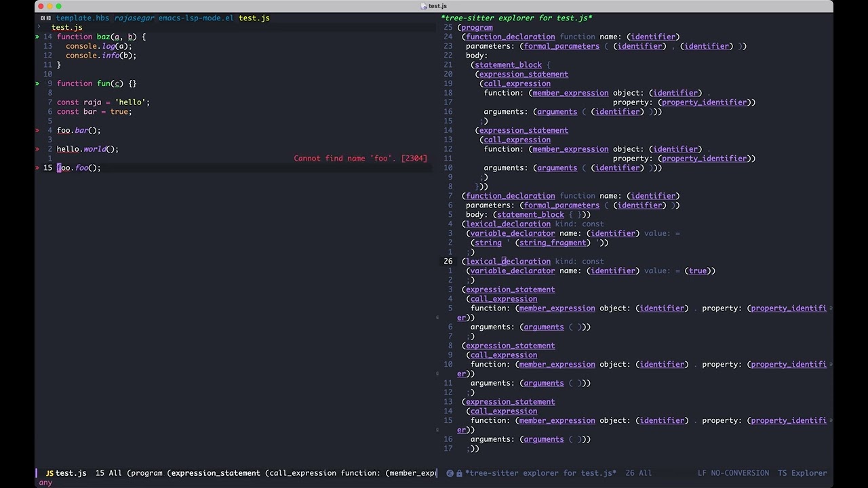Screen dimensions: 868x488
Task: Click the test.js buffer name in modeline
Action: 71,473
